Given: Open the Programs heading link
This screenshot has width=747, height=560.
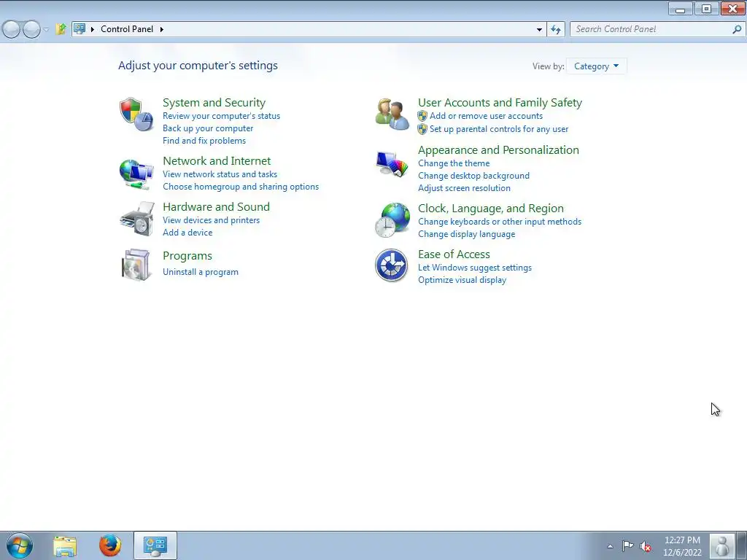Looking at the screenshot, I should tap(187, 256).
